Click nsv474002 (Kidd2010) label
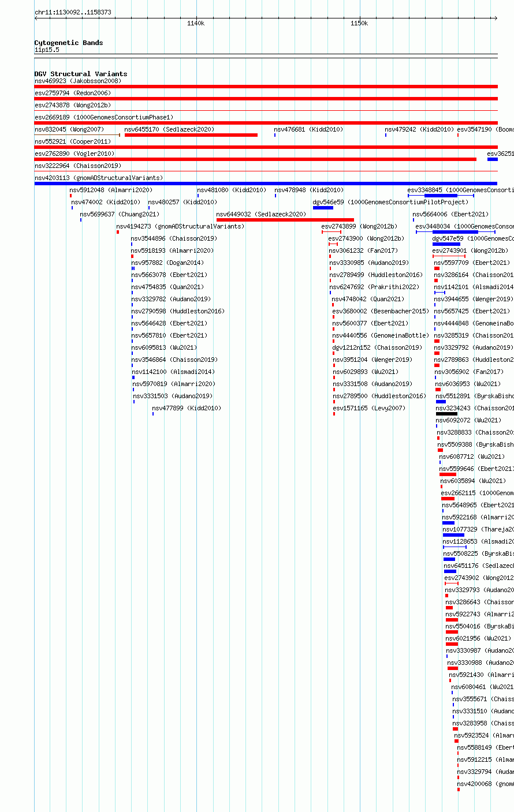 click(106, 202)
